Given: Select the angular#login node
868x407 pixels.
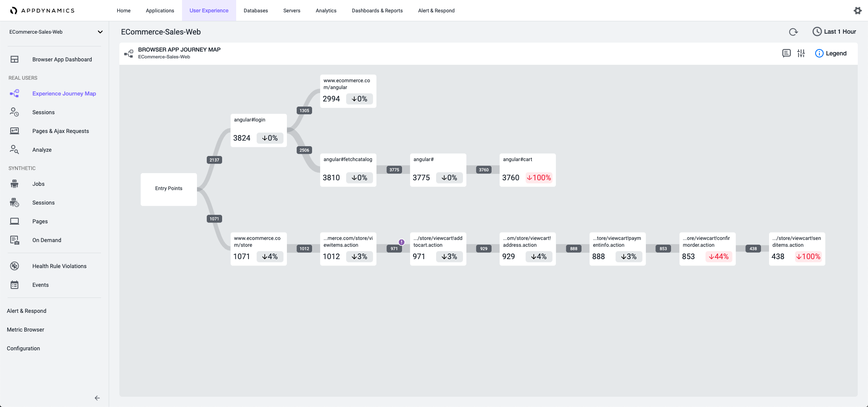Looking at the screenshot, I should (x=258, y=130).
